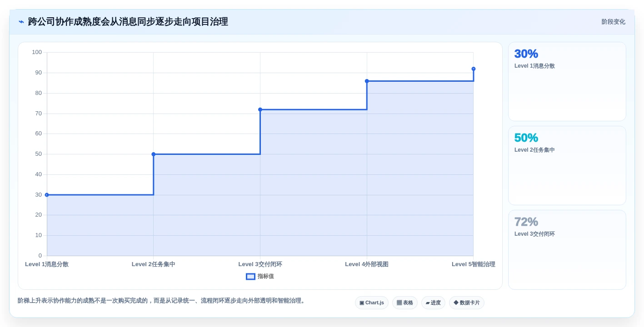Click the data point at Level 1消息分散
Viewport: 644px width, 327px height.
coord(47,195)
